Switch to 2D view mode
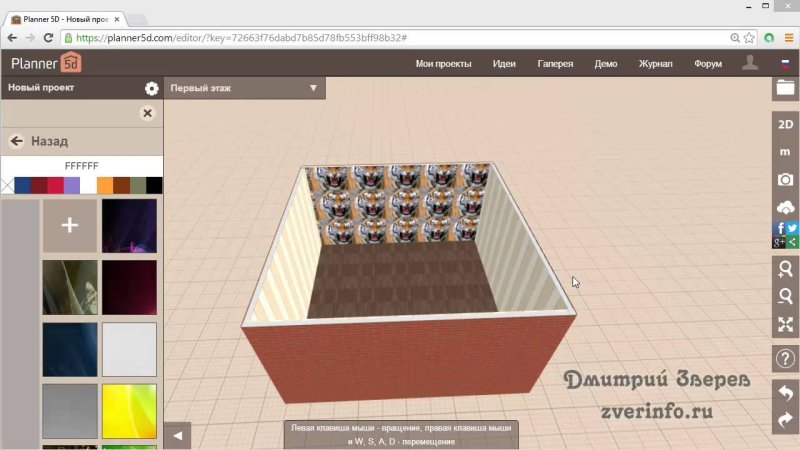Screen dimensions: 800x450 coord(785,123)
